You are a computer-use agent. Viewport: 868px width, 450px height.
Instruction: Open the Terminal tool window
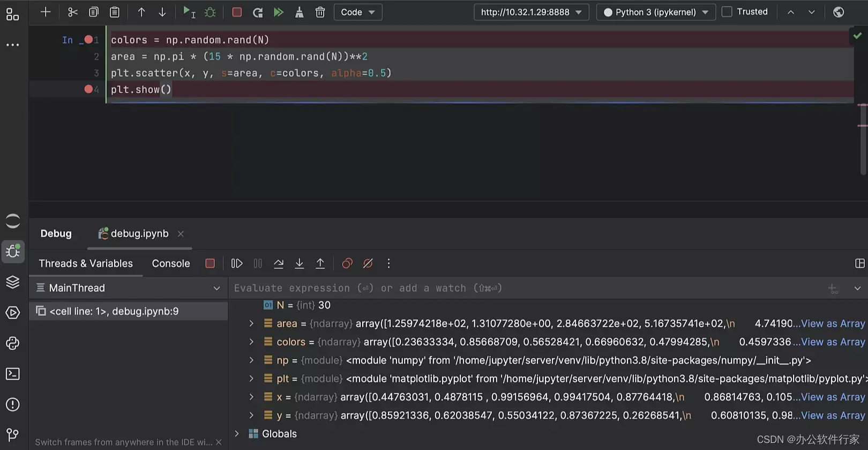point(13,374)
